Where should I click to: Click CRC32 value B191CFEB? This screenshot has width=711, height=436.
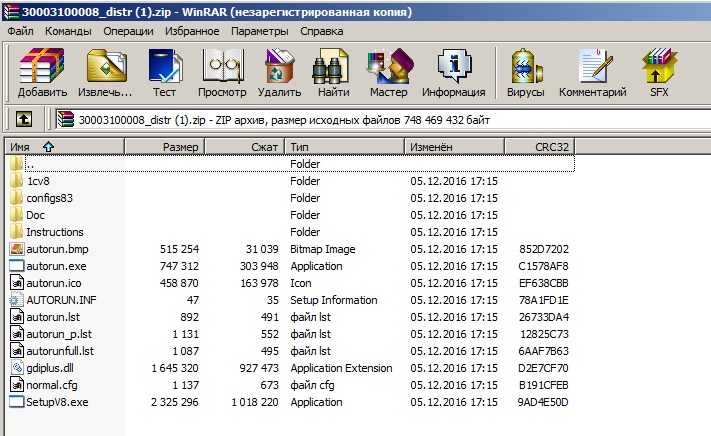544,385
